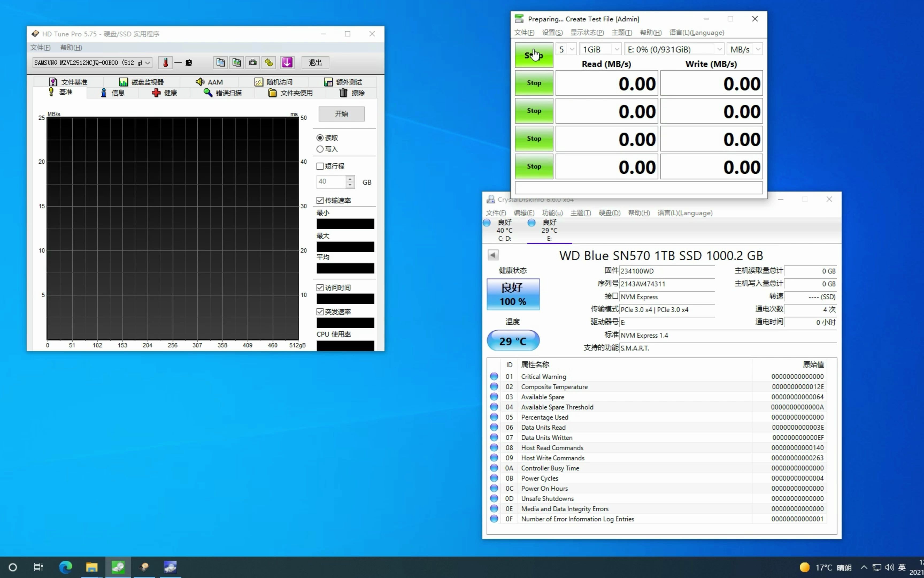Open Task View from the taskbar
Viewport: 924px width, 578px height.
click(x=38, y=567)
